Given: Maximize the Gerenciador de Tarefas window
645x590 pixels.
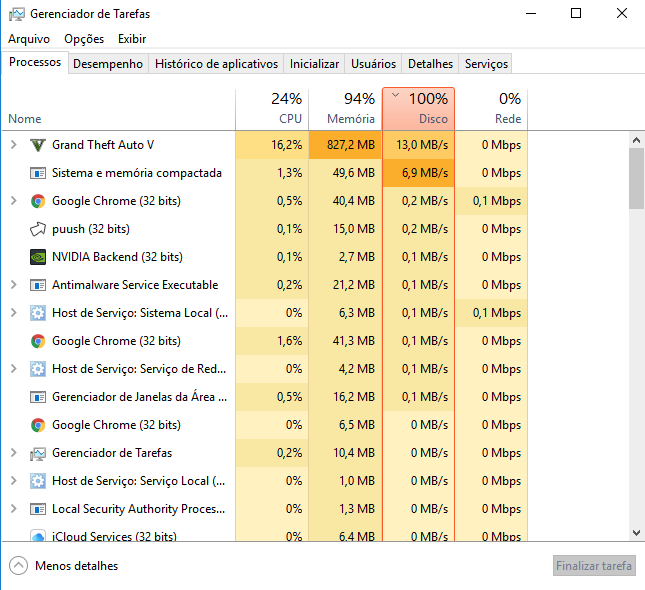Looking at the screenshot, I should [x=576, y=13].
